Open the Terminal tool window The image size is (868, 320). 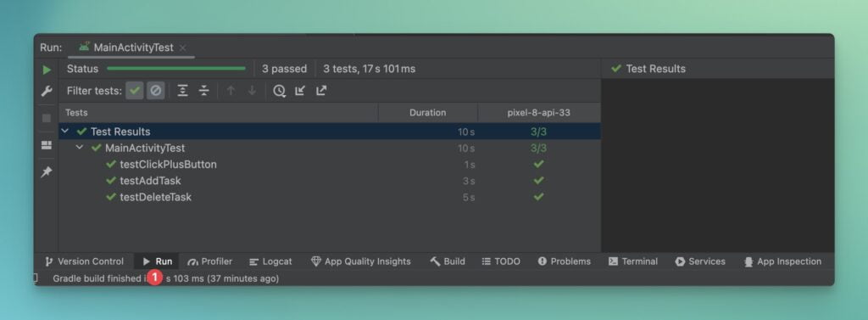(x=633, y=261)
